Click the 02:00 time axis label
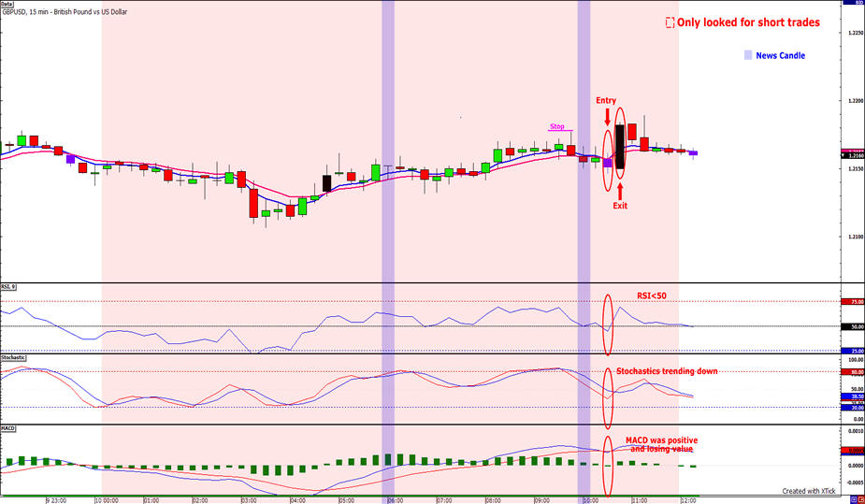Viewport: 865px width, 504px height. [200, 500]
